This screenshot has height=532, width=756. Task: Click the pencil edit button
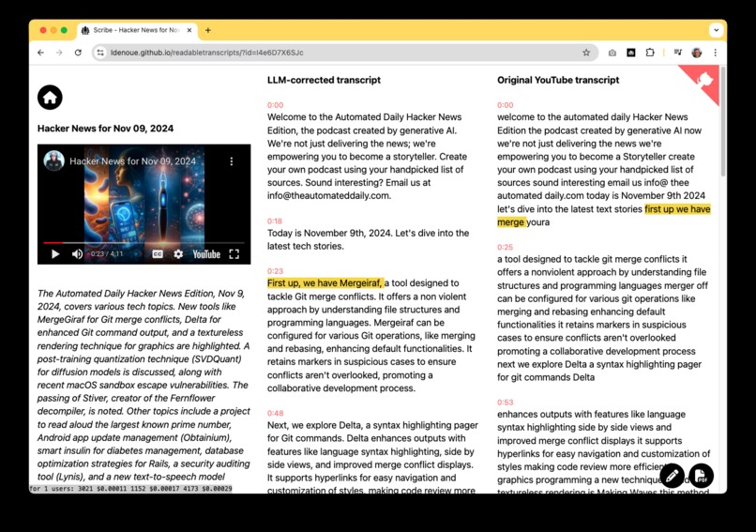coord(673,476)
